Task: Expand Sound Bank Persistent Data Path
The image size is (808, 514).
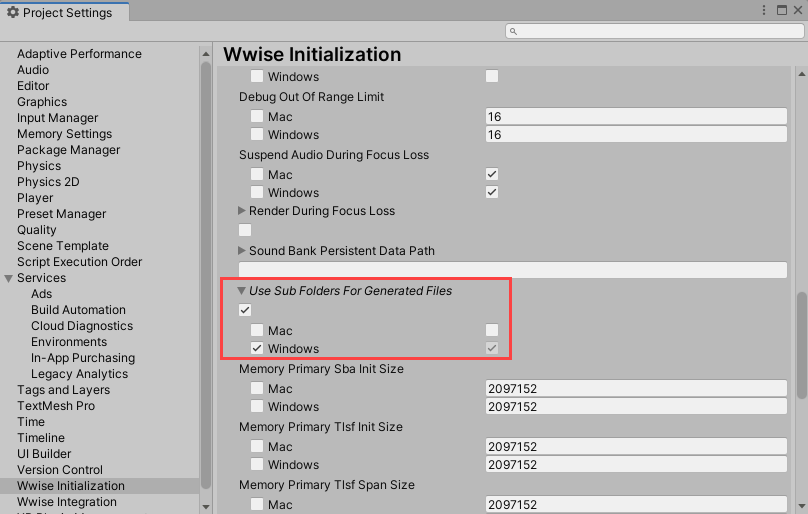Action: click(x=242, y=251)
